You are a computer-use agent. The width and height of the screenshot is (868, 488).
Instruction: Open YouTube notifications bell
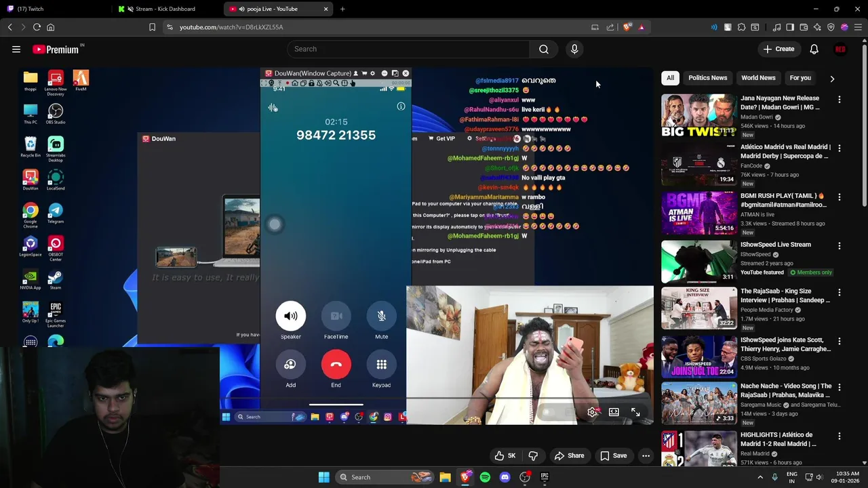pos(814,49)
